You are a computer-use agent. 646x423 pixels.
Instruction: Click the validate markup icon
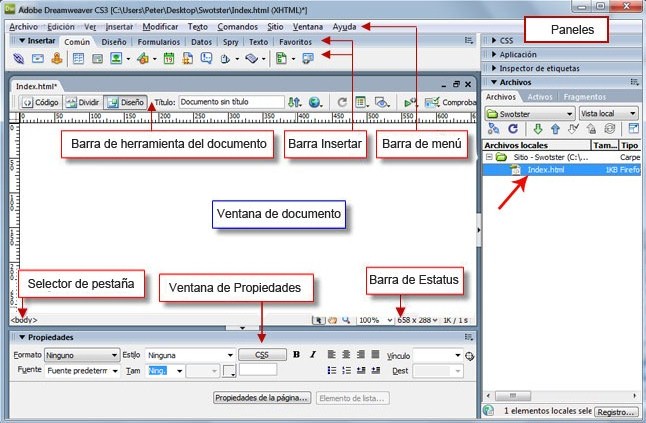tap(411, 102)
